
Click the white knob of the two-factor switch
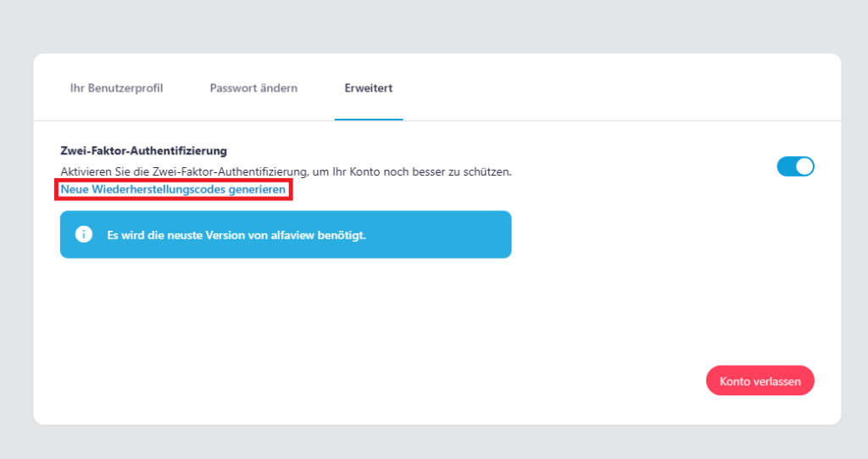point(804,166)
